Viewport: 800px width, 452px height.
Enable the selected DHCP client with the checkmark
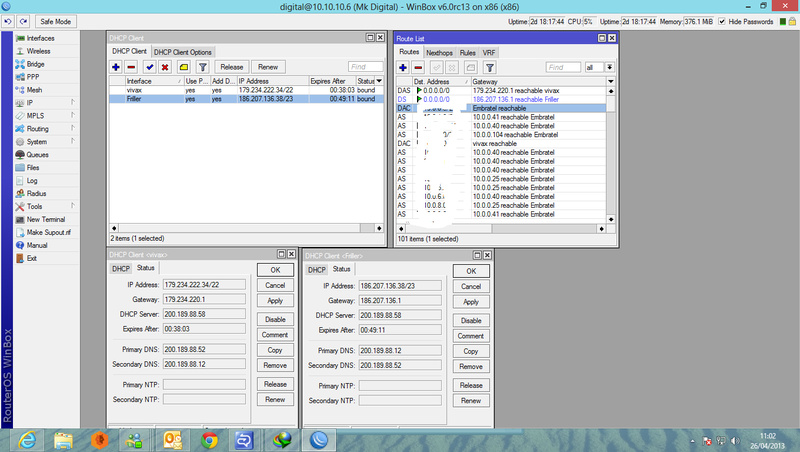149,67
